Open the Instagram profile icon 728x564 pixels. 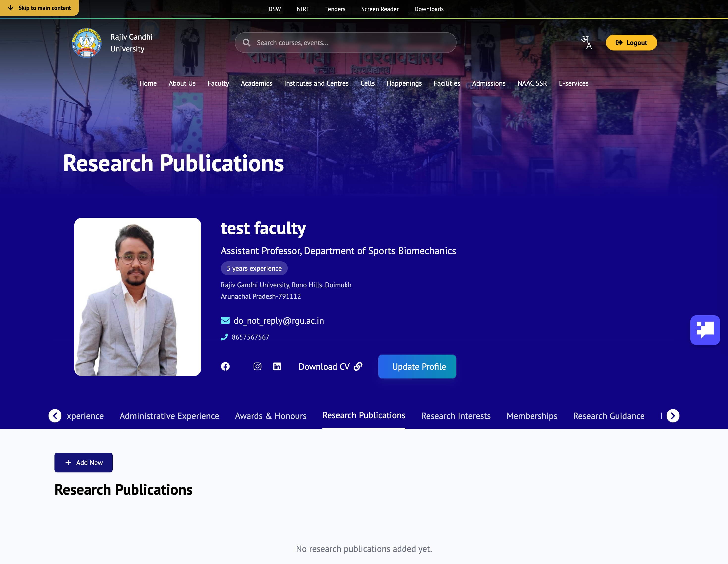pyautogui.click(x=257, y=367)
